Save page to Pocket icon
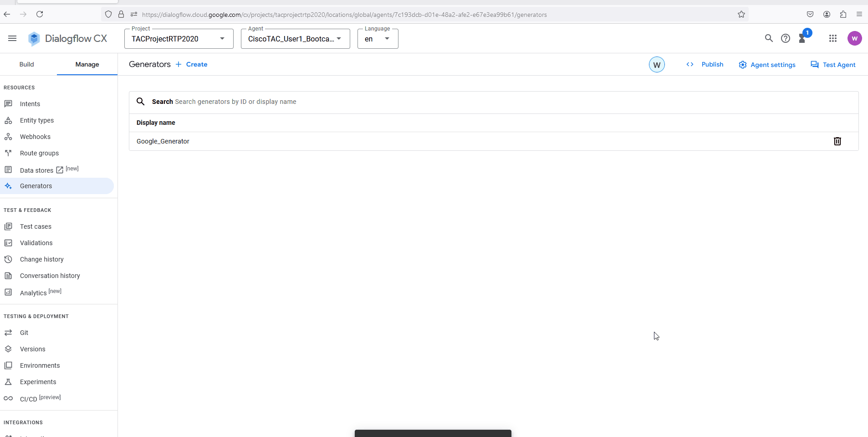Screen dimensions: 868x437 (810, 14)
